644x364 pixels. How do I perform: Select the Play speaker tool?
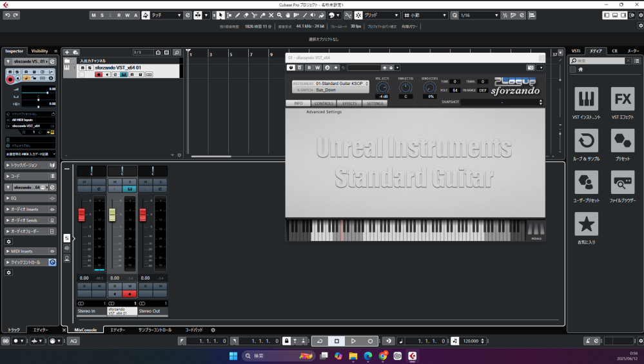[313, 15]
